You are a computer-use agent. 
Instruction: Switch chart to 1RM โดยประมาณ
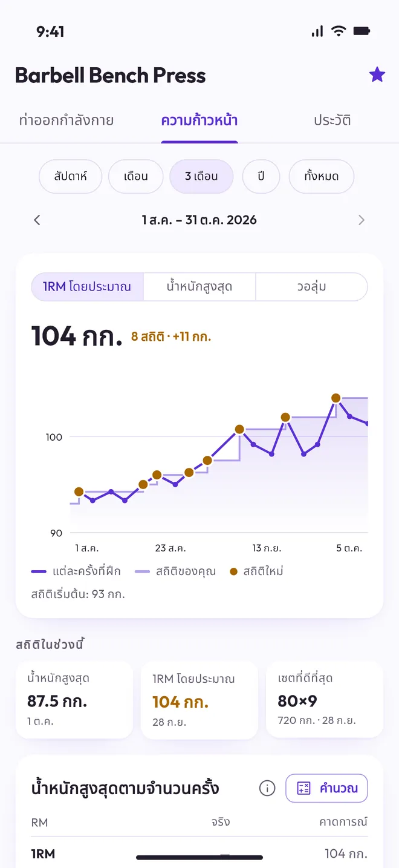pos(88,287)
